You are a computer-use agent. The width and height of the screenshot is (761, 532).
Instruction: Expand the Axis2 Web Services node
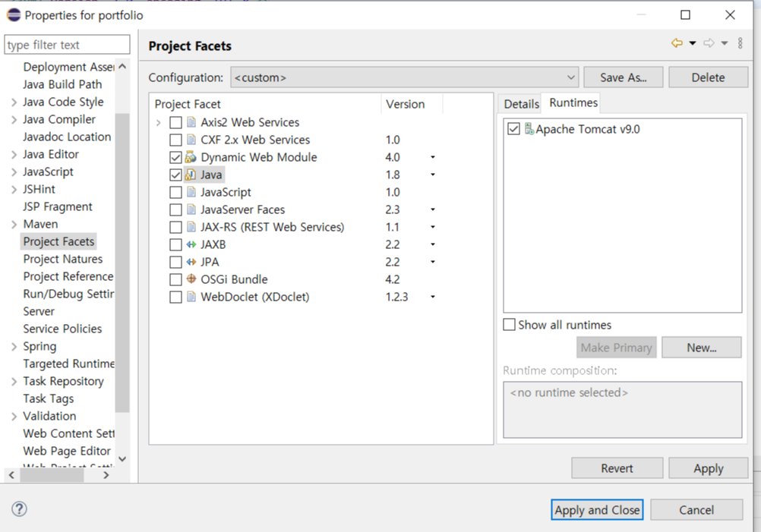158,123
